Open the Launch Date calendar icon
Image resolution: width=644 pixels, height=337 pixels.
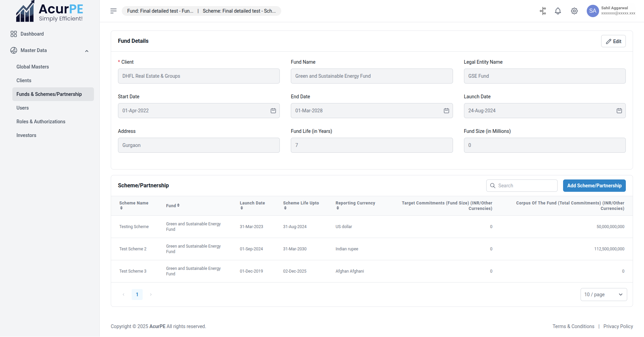click(619, 111)
